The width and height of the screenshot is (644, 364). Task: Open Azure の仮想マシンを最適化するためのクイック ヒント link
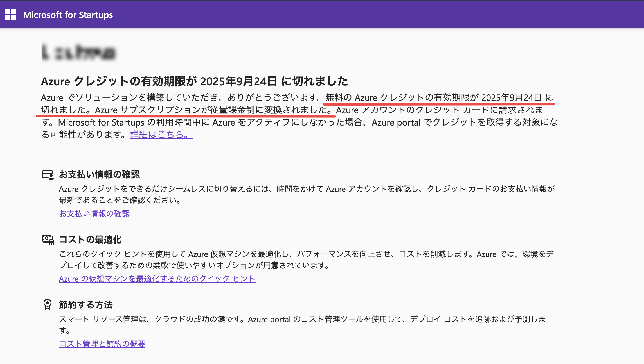[157, 279]
